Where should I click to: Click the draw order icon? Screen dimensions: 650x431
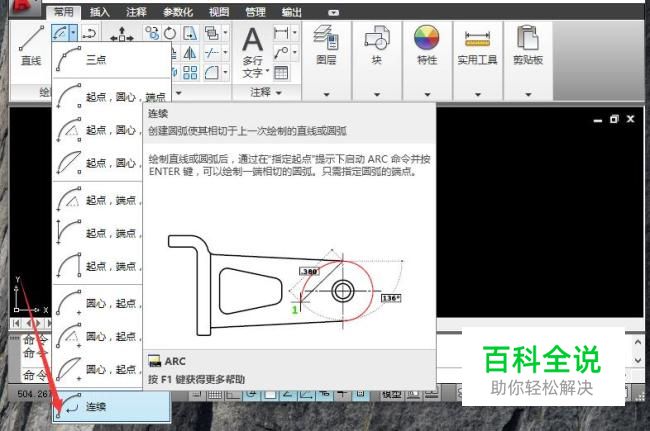(x=212, y=33)
